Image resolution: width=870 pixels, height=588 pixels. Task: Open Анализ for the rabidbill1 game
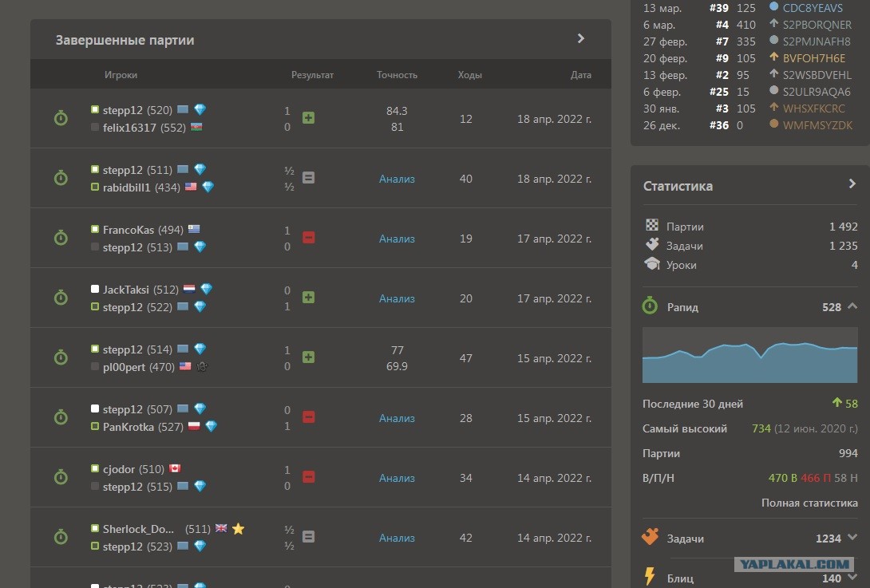(397, 179)
